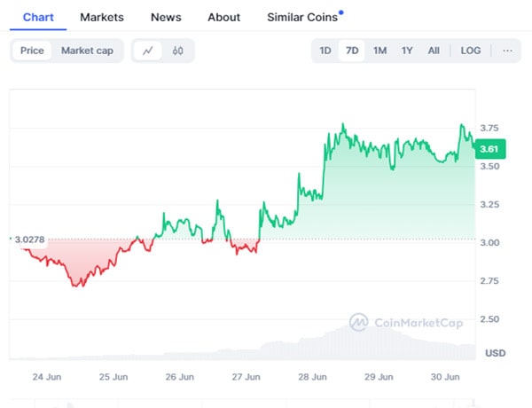
Task: Switch to line chart view icon
Action: (x=147, y=51)
